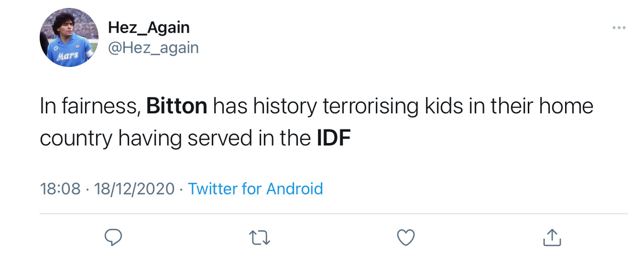The height and width of the screenshot is (255, 644).
Task: Click the 18:08 tweet time
Action: (60, 189)
